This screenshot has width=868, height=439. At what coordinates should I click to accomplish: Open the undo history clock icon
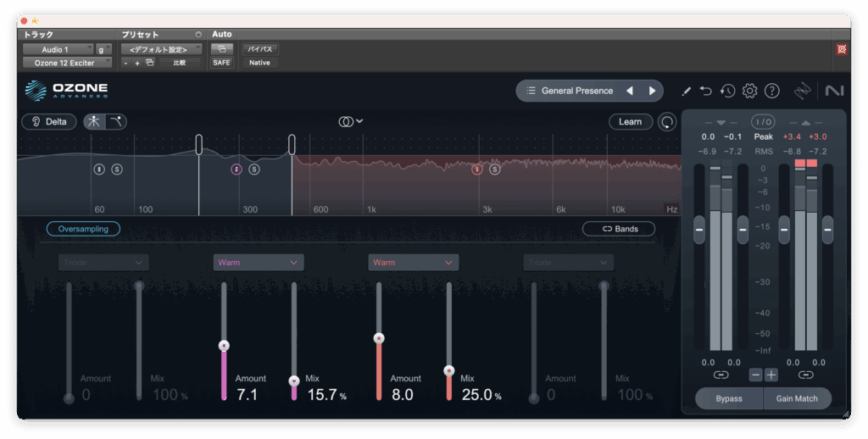[x=727, y=91]
